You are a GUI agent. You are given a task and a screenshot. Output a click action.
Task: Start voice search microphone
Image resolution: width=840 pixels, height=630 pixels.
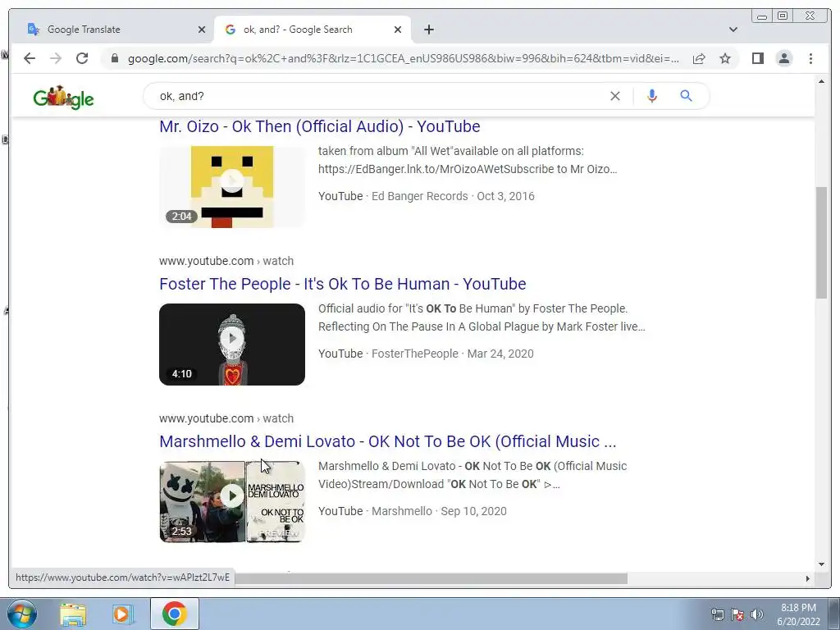coord(651,96)
